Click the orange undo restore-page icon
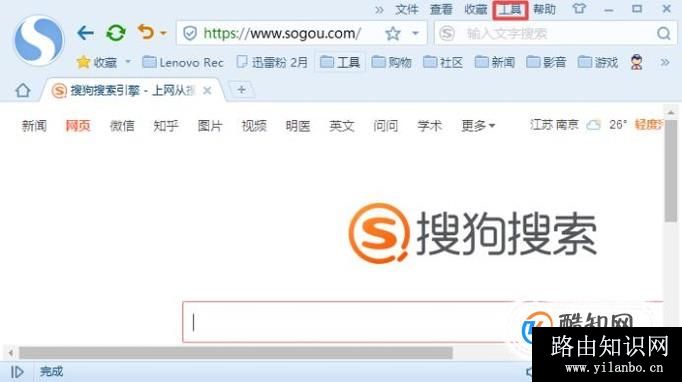This screenshot has height=382, width=682. coord(146,32)
